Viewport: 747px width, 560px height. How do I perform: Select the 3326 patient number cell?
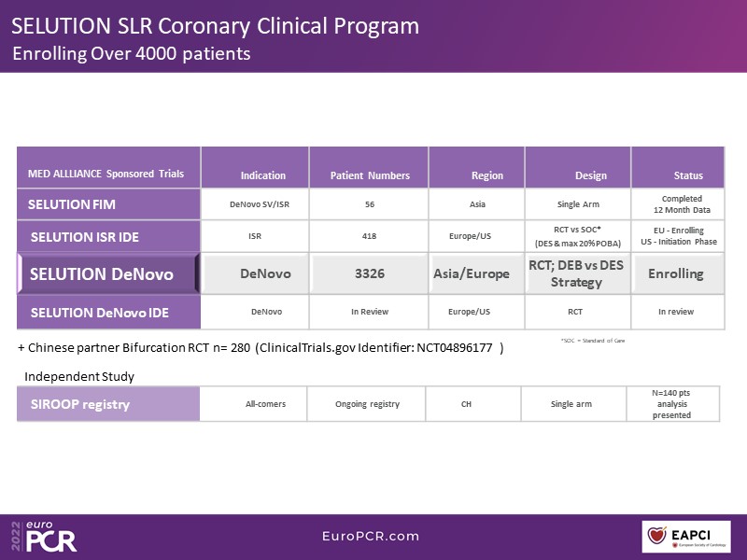[370, 274]
